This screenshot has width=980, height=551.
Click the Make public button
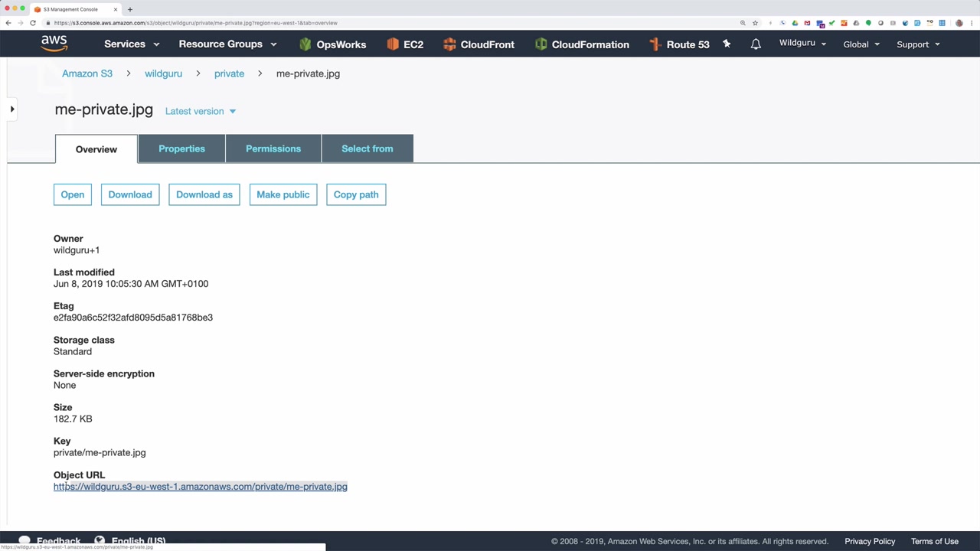[283, 194]
